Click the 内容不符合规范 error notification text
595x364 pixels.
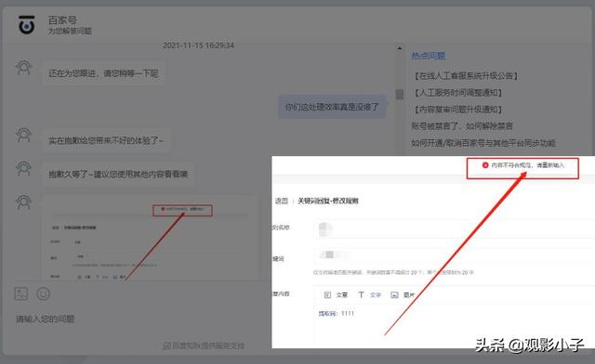click(x=528, y=165)
